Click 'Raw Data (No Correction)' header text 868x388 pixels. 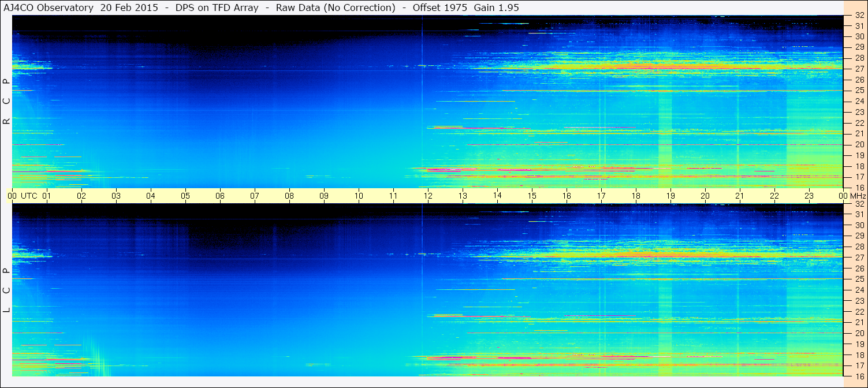(336, 8)
